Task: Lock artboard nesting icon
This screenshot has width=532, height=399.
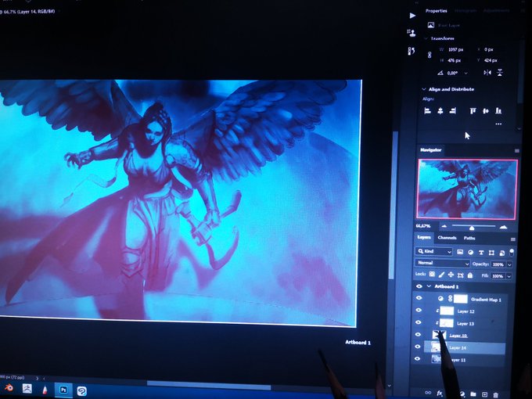Action: [x=460, y=275]
